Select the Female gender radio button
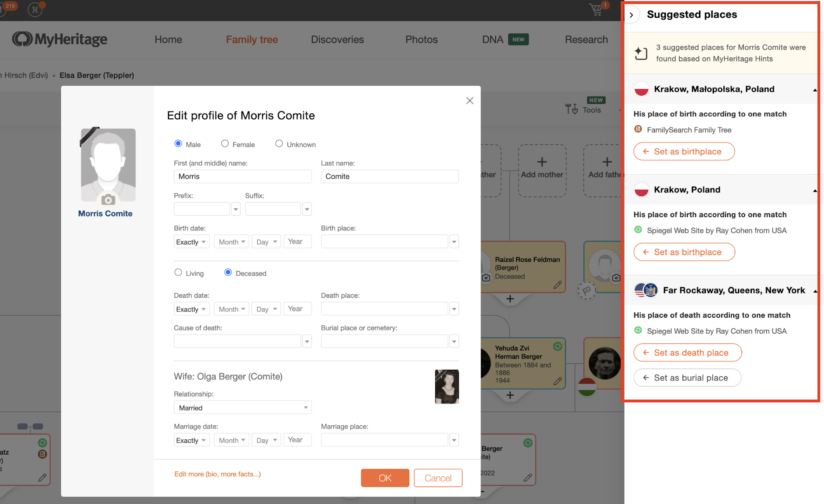The image size is (824, 504). tap(225, 143)
